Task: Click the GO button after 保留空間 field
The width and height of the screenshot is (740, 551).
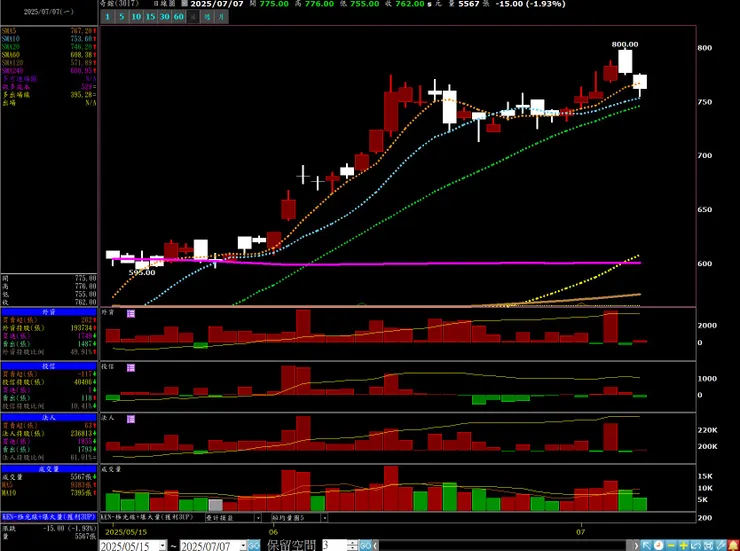Action: click(365, 546)
